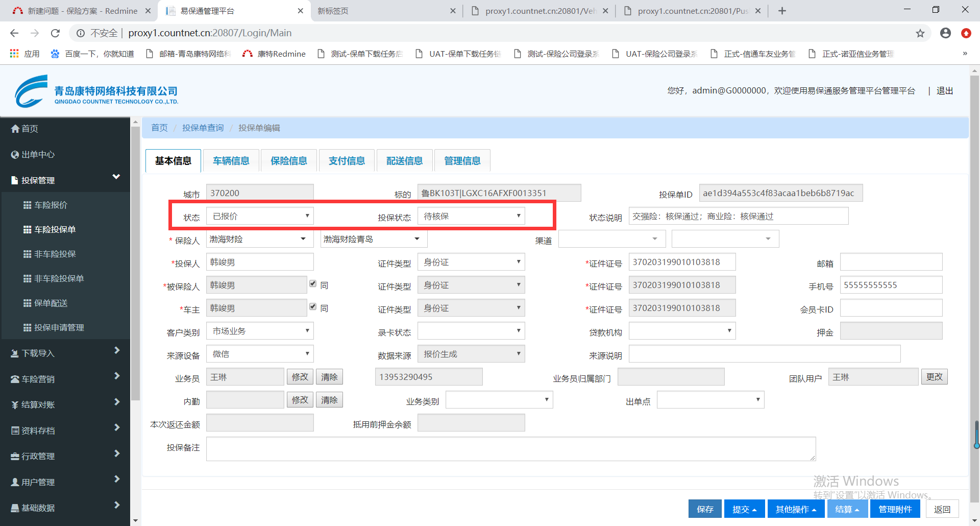Switch to the 车辆信息 tab
This screenshot has height=526, width=980.
click(x=231, y=161)
